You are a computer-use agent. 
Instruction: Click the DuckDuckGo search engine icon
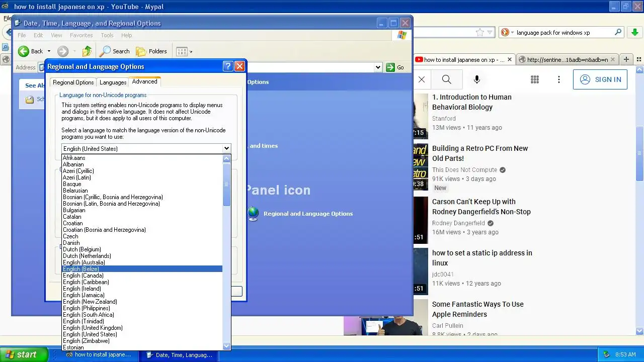(x=505, y=32)
